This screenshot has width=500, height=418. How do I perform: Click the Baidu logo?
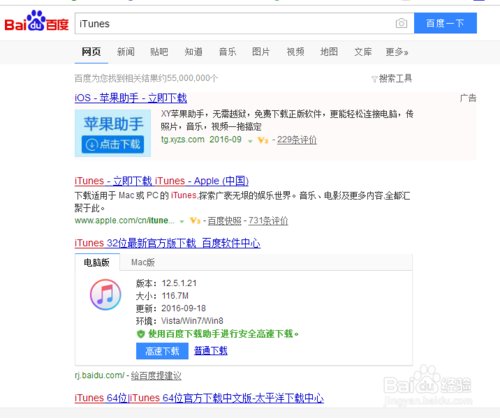pyautogui.click(x=37, y=21)
